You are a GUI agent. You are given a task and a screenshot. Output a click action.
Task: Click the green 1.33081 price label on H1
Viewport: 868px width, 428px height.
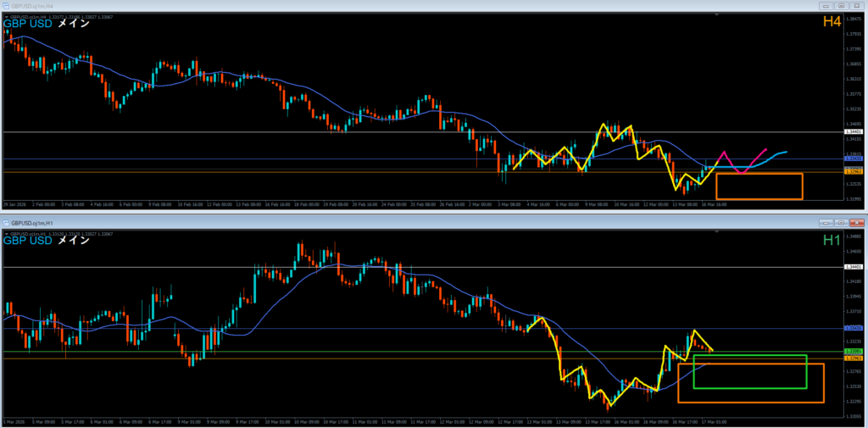854,351
